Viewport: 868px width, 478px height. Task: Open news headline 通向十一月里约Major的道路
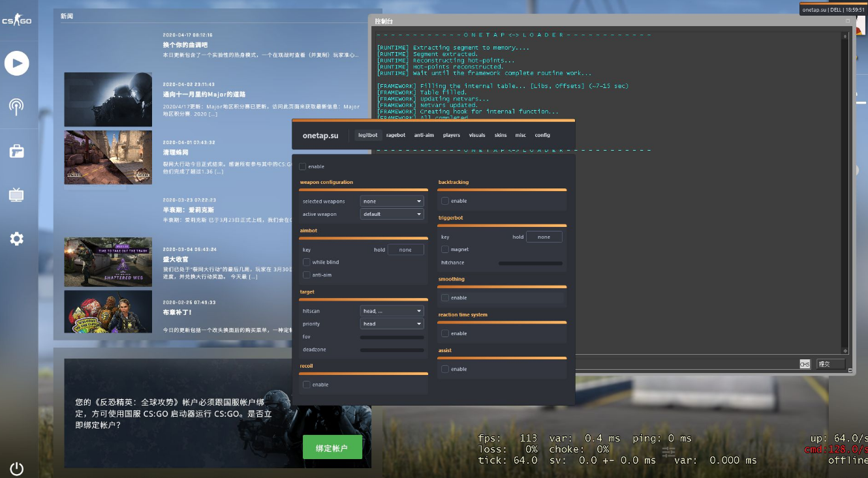click(x=204, y=95)
